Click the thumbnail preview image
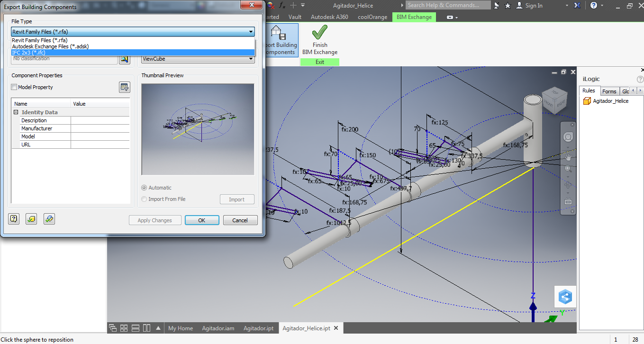Image resolution: width=644 pixels, height=344 pixels. coord(198,129)
